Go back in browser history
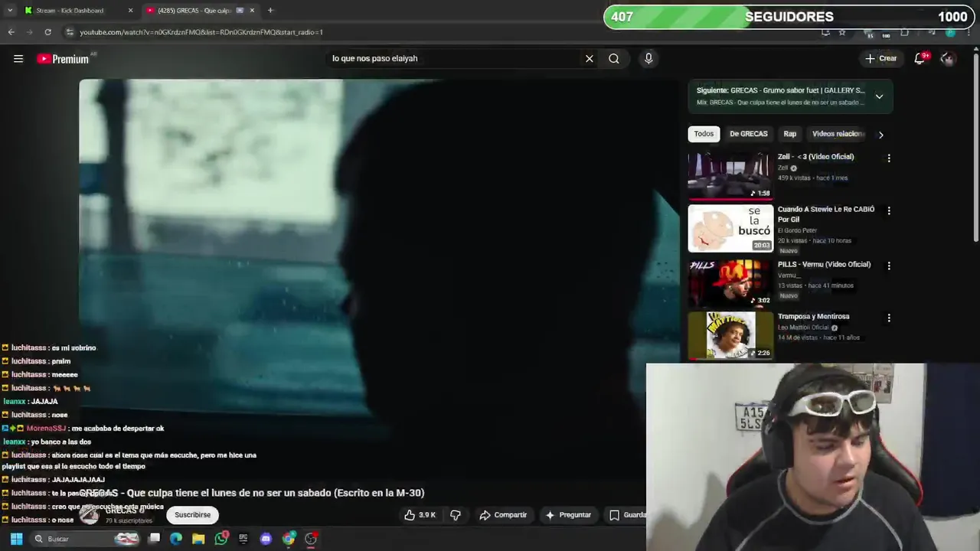Screen dimensions: 980x551 pyautogui.click(x=11, y=32)
